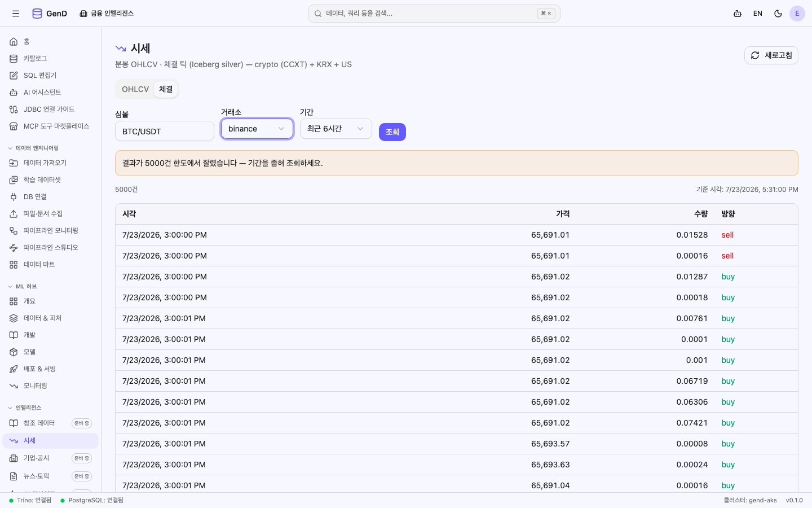Open the JDBC 연결 가이드 icon
This screenshot has height=508, width=812.
coord(14,110)
